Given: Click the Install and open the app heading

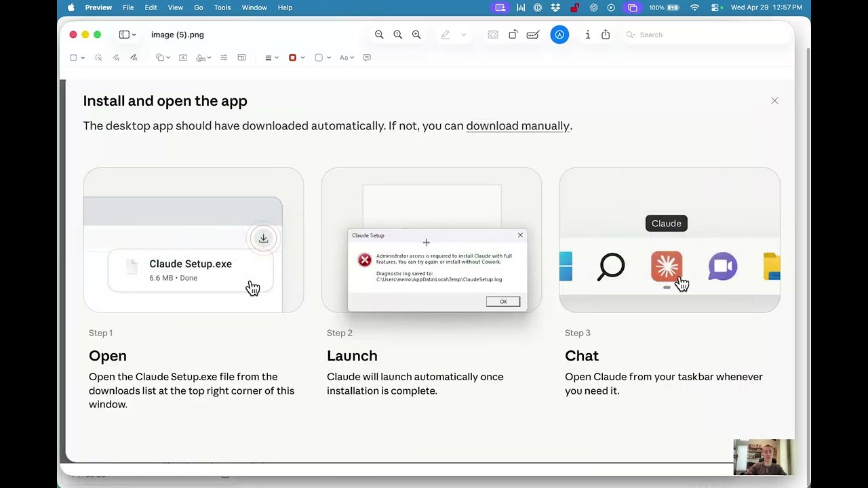Looking at the screenshot, I should 165,100.
